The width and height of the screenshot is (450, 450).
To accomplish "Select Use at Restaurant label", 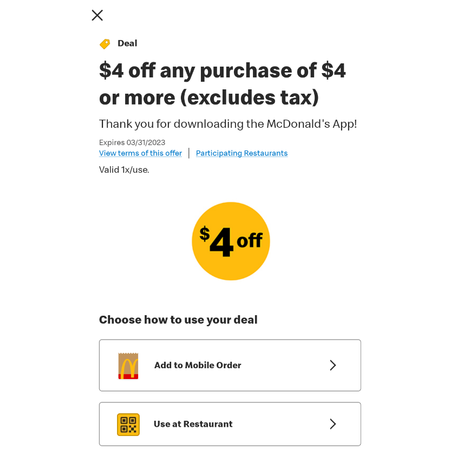I will [x=193, y=424].
